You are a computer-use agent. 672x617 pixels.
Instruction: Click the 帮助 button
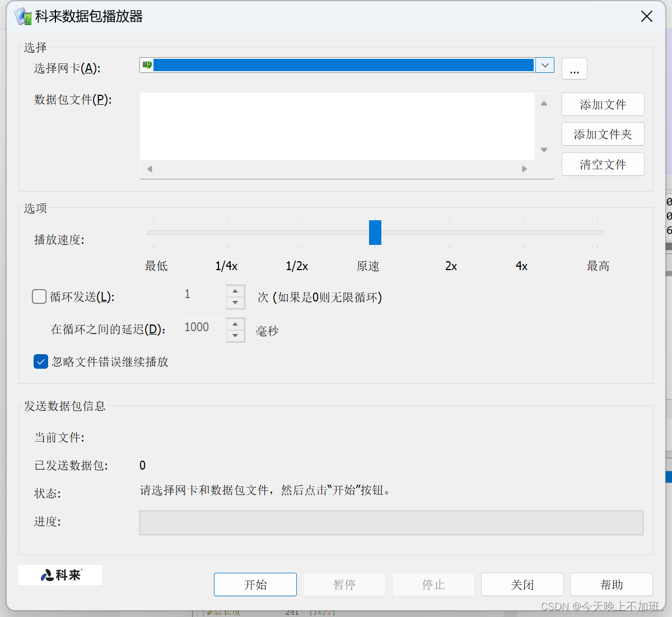pos(612,584)
